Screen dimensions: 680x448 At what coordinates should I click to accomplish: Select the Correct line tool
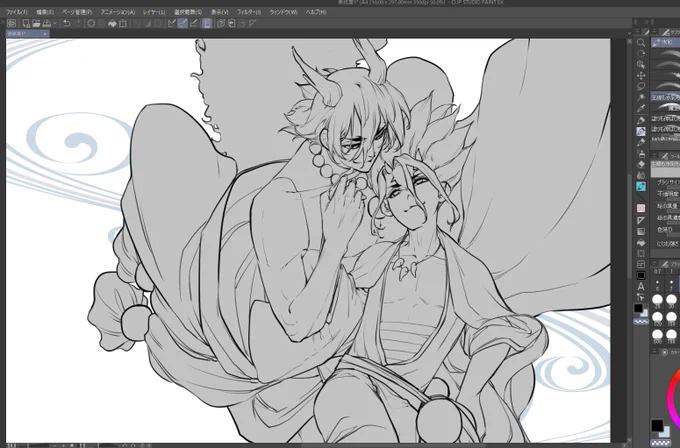click(641, 297)
